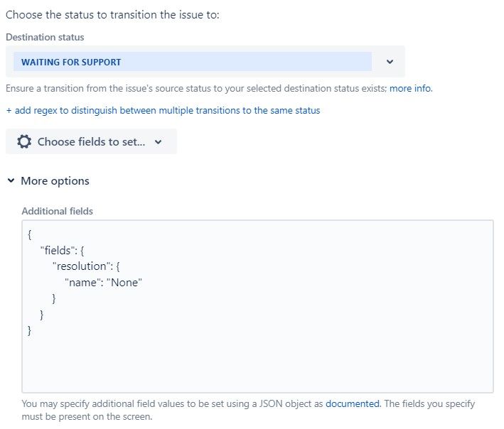Click the gear icon beside Choose fields
The width and height of the screenshot is (504, 429).
24,141
